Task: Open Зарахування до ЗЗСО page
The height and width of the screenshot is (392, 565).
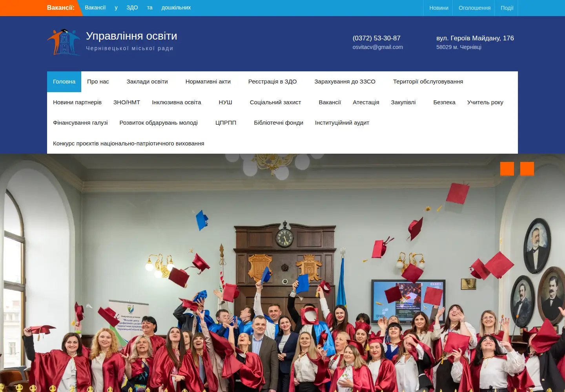Action: (345, 82)
